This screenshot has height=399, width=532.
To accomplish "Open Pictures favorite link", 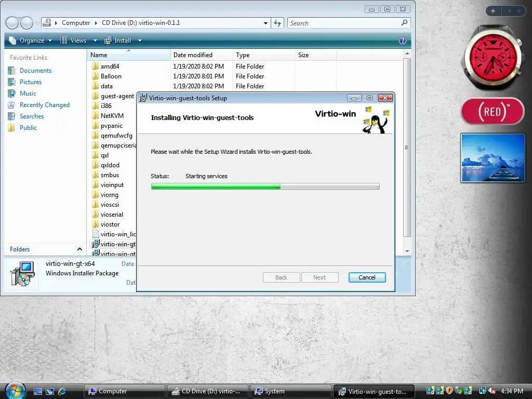I will (x=31, y=82).
